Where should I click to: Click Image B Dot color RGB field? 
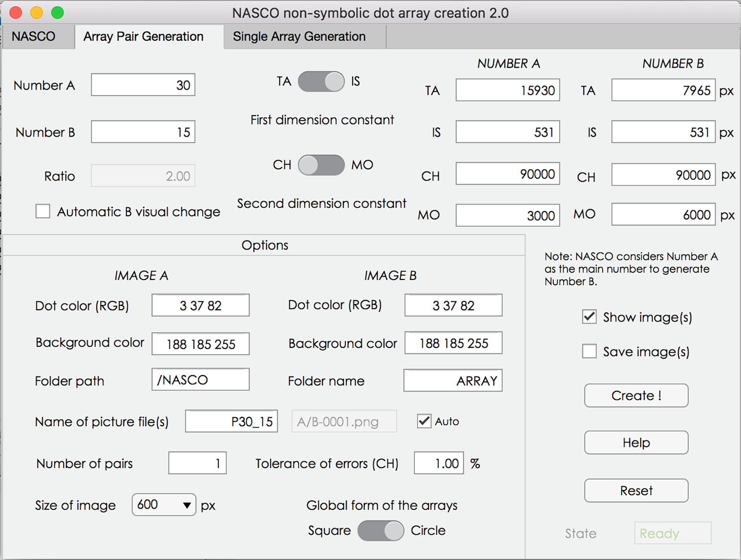point(453,306)
